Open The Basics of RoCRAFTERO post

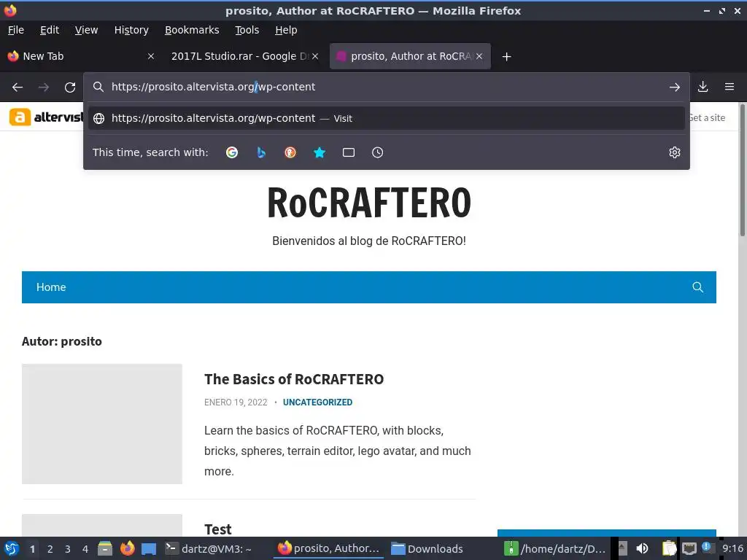click(x=294, y=379)
